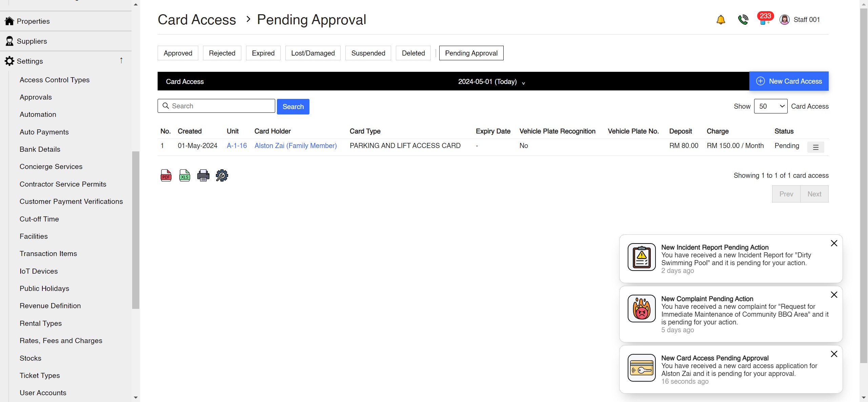Switch to the Lost/Damaged tab
The width and height of the screenshot is (868, 402).
tap(312, 53)
